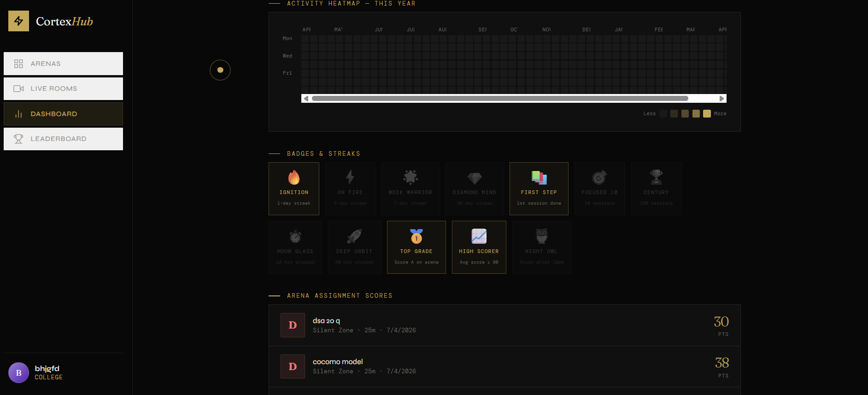Viewport: 868px width, 395px height.
Task: Click the HIGH SCORER badge title
Action: click(x=479, y=252)
